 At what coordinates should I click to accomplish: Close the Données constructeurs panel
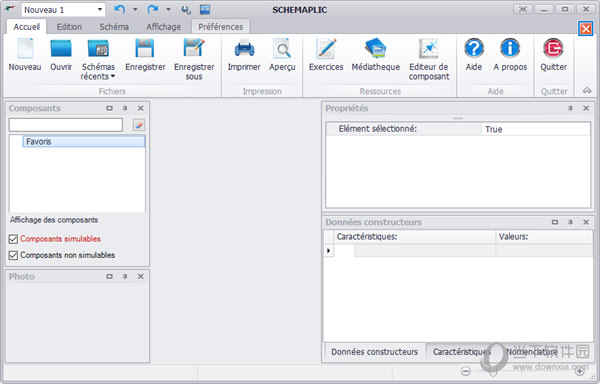tap(586, 222)
